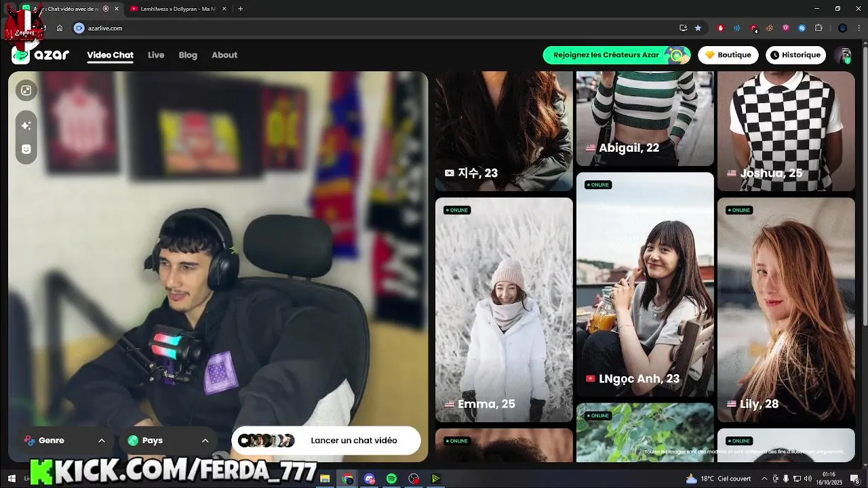
Task: Open the clock showing 01:16
Action: pos(829,479)
